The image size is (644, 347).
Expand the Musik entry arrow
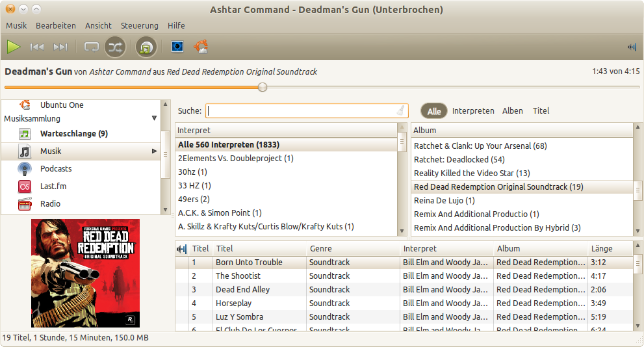point(155,151)
